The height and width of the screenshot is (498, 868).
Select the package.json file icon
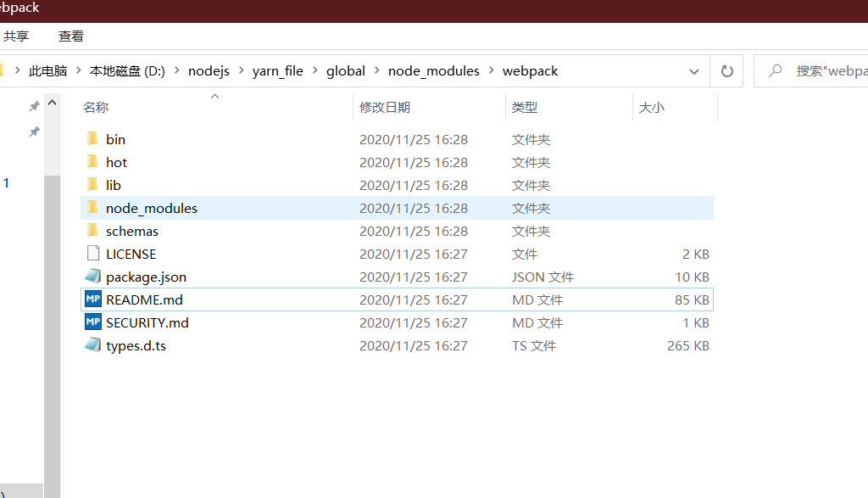93,276
